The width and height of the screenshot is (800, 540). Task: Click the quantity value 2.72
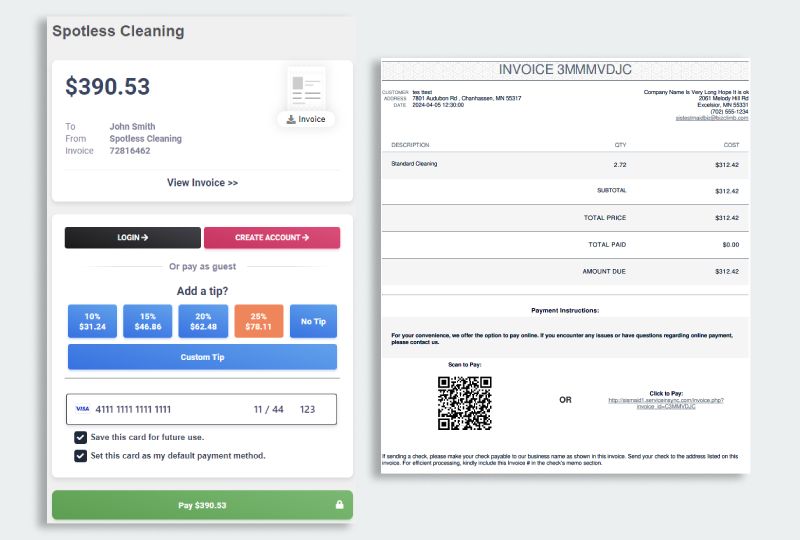pyautogui.click(x=620, y=165)
